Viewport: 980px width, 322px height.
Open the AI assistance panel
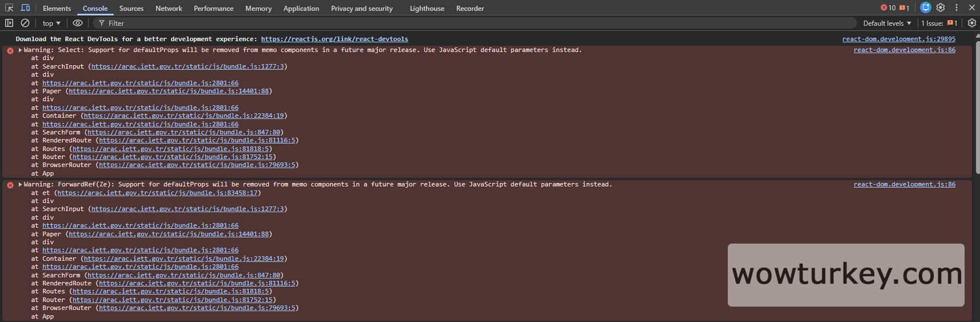[x=926, y=8]
